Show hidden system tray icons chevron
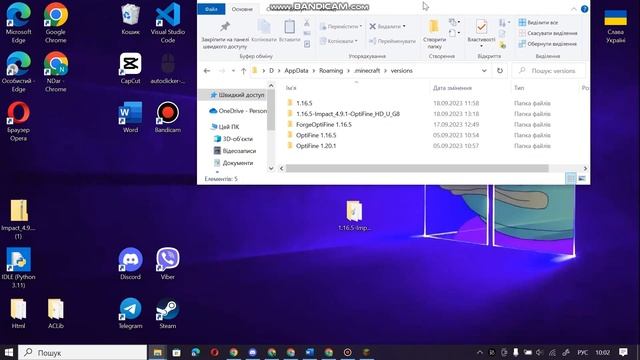Image resolution: width=640 pixels, height=360 pixels. tap(480, 352)
